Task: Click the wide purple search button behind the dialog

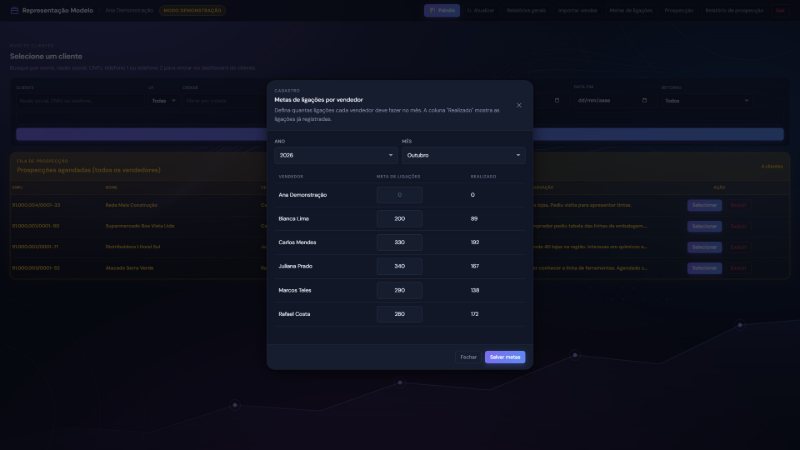Action: coord(399,134)
